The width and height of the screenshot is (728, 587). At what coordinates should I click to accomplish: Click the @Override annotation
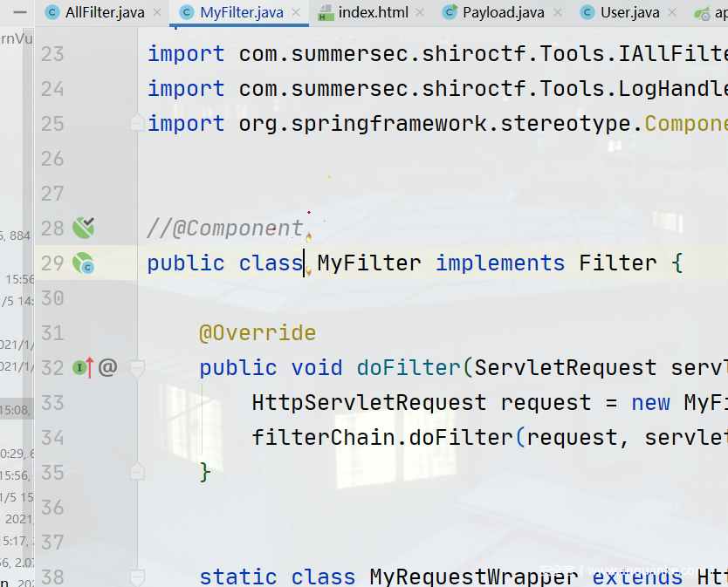[258, 332]
